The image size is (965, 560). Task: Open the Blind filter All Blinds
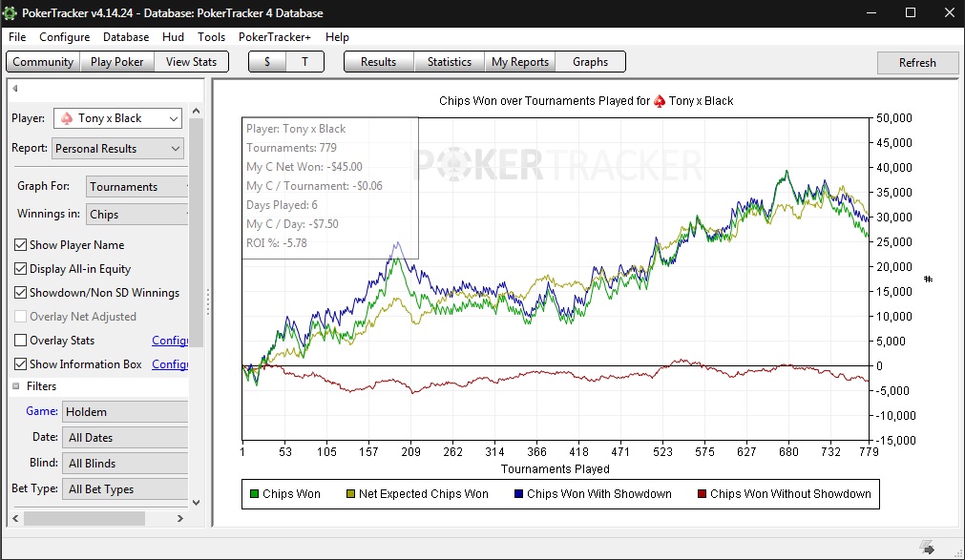pyautogui.click(x=125, y=464)
